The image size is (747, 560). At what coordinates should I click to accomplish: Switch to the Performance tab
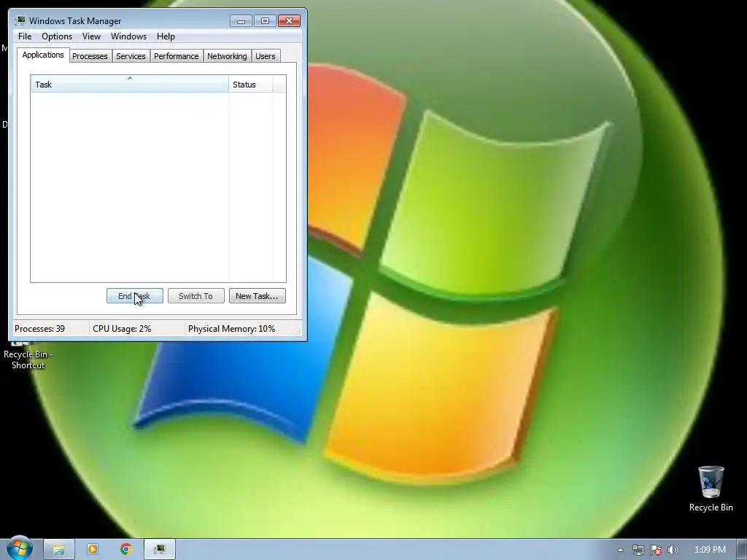177,56
